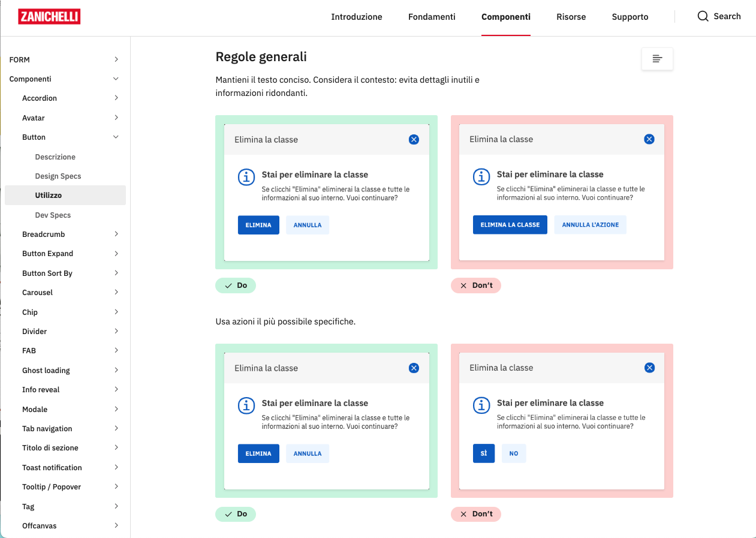756x538 pixels.
Task: Close the SÌ/NO example dialog
Action: tap(649, 367)
